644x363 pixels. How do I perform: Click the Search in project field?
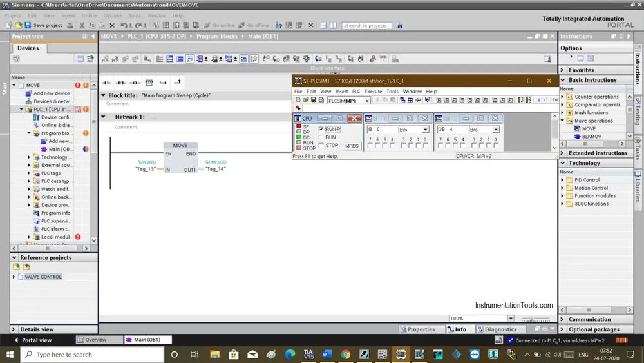coord(367,26)
